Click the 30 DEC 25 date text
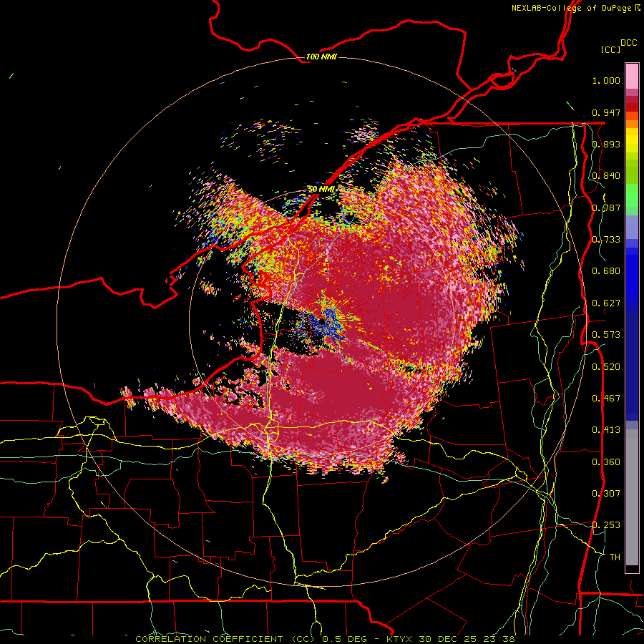This screenshot has width=644, height=644. click(x=449, y=639)
